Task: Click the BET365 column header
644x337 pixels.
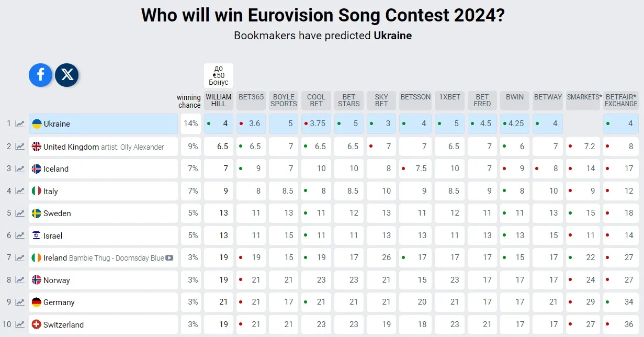Action: coord(251,97)
